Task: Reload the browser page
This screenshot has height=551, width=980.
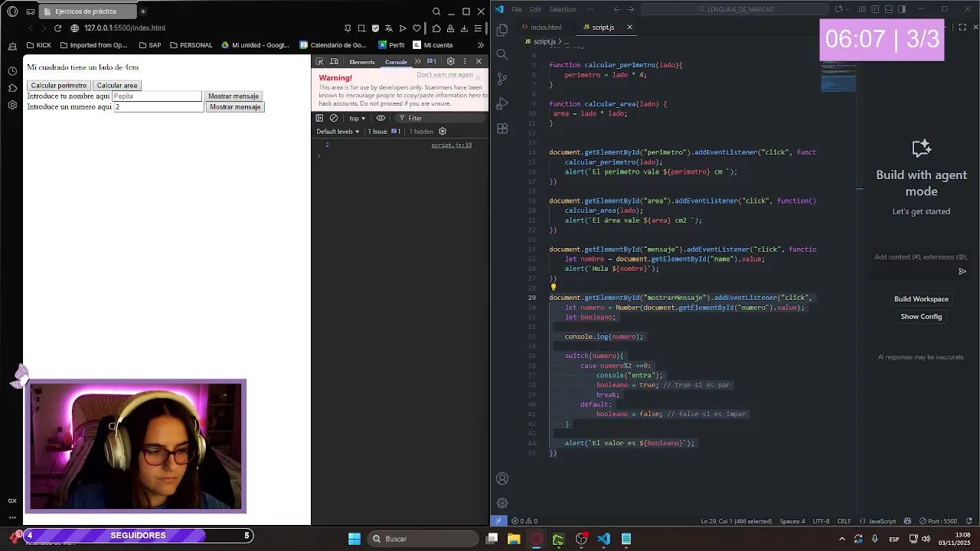Action: tap(57, 28)
